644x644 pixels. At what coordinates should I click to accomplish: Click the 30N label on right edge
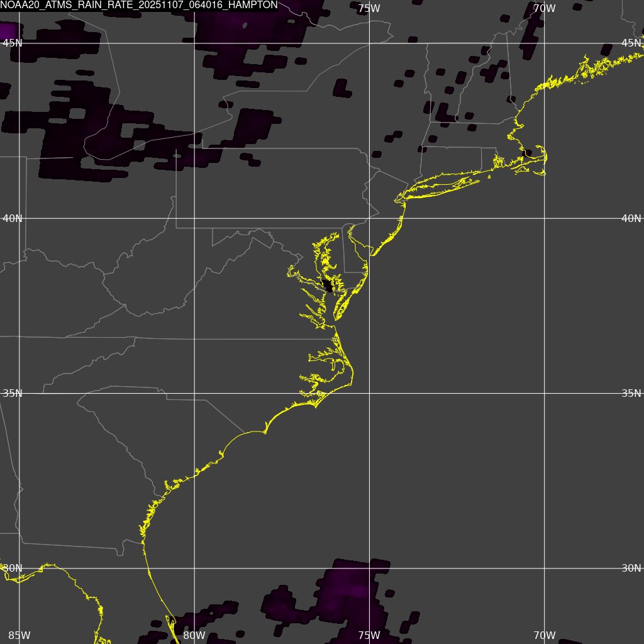(x=631, y=568)
